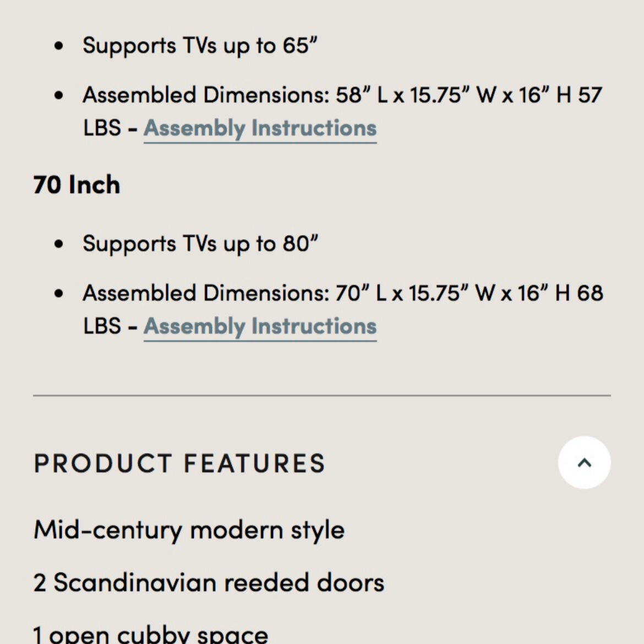Click the "Supports TVs up to 80"" text

(x=200, y=244)
